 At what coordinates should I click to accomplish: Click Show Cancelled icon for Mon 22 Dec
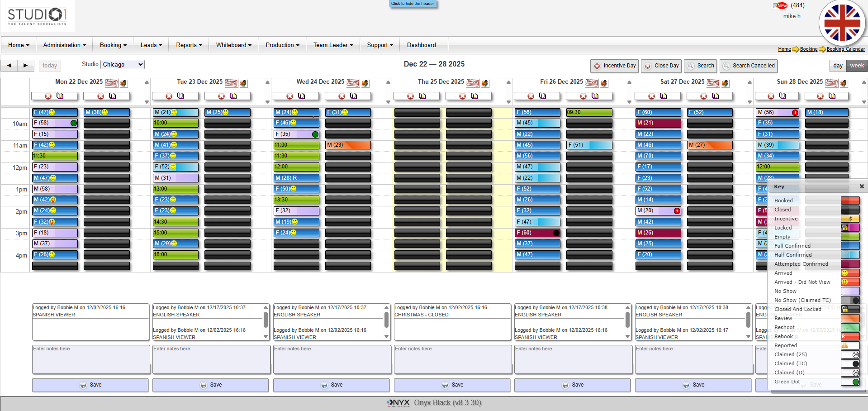tap(111, 83)
